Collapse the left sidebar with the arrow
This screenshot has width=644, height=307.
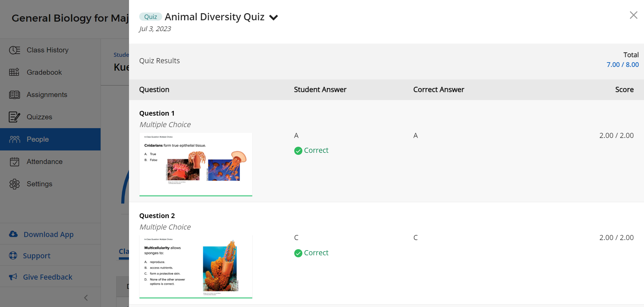pos(86,298)
